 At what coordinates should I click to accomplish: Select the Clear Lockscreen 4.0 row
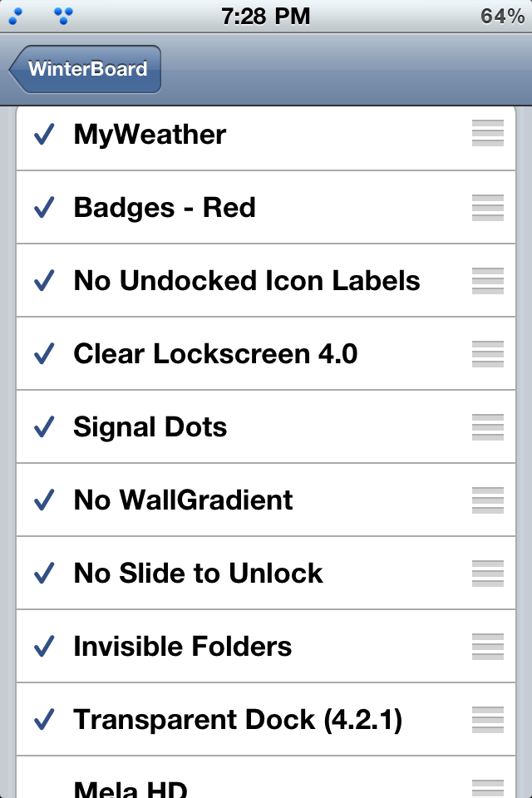click(266, 354)
